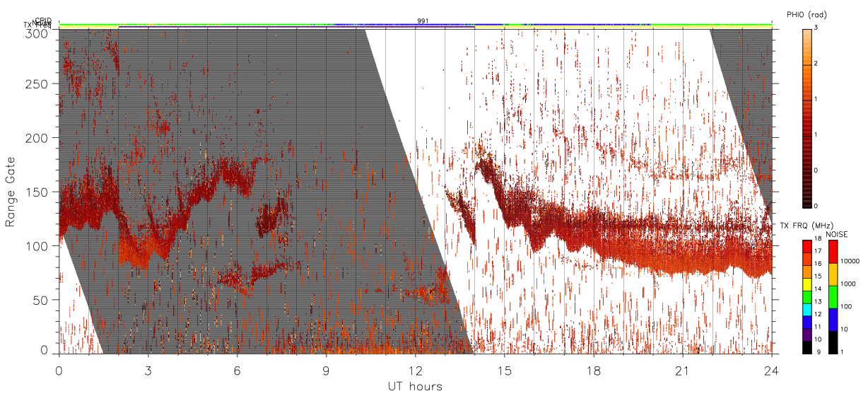Click the '3' label atop PHI0 colorbar
Viewport: 868px width, 401px height.
tap(816, 28)
